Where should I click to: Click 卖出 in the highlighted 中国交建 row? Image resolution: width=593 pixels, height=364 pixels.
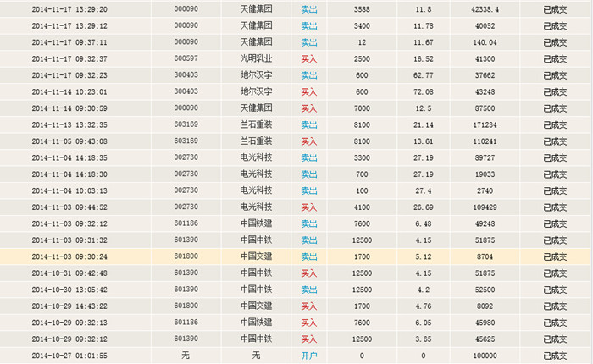[x=308, y=256]
